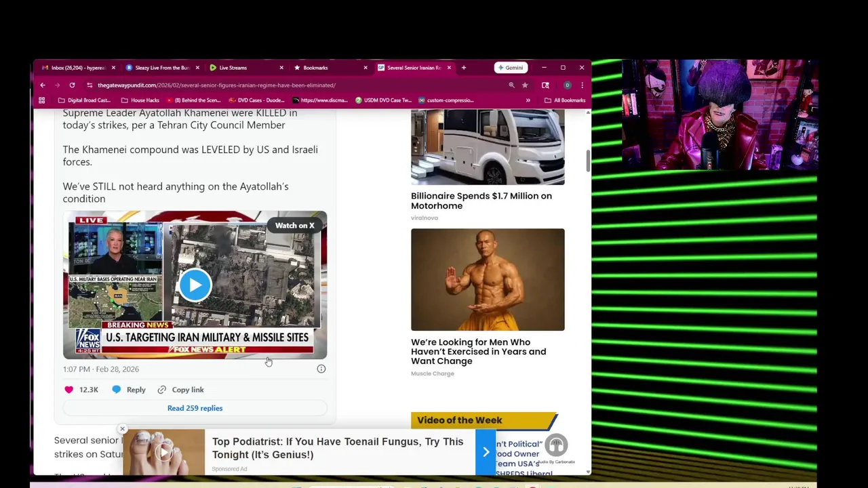The width and height of the screenshot is (868, 488).
Task: Open the Chrome profile avatar
Action: click(568, 85)
